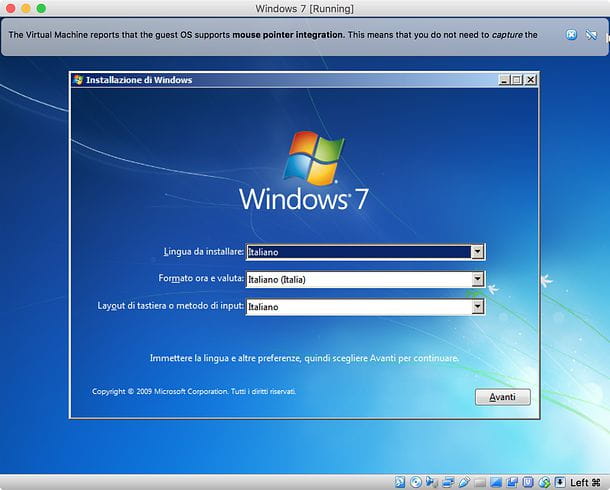Open the network adapter status icon
The height and width of the screenshot is (490, 610).
tap(448, 481)
